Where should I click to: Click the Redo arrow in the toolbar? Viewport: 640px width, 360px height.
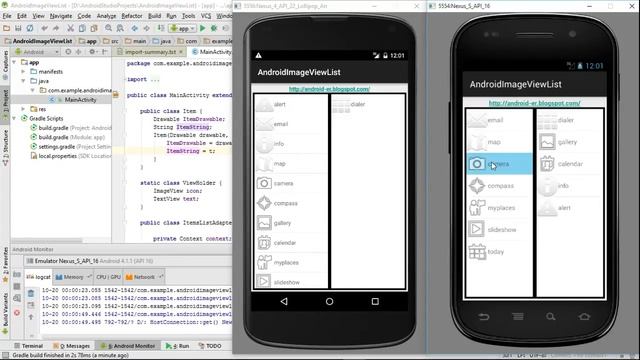(x=56, y=28)
